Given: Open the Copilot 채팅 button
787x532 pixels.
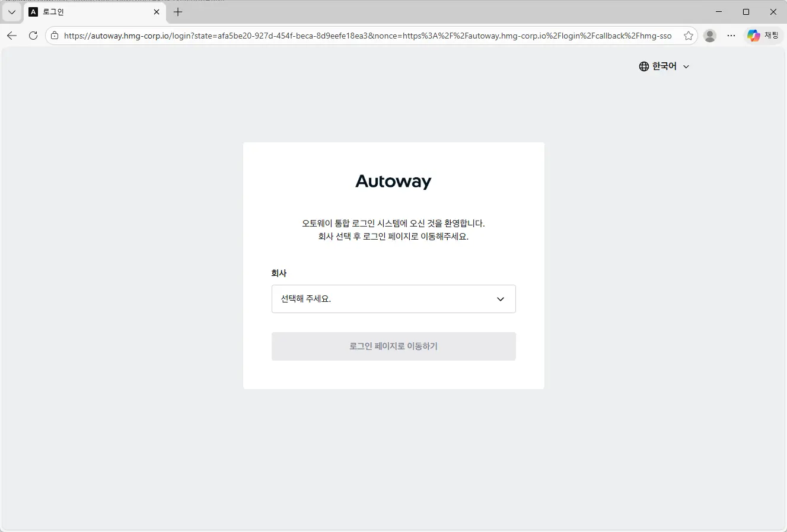Looking at the screenshot, I should tap(763, 36).
